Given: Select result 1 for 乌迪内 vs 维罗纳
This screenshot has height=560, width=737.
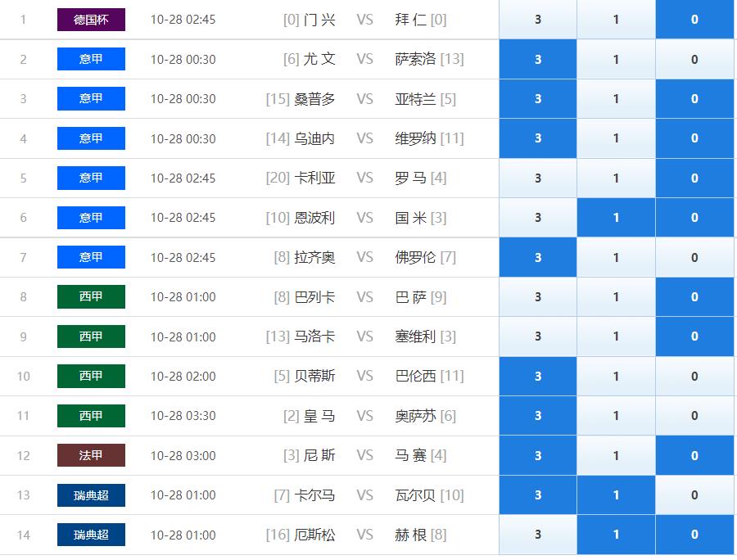Looking at the screenshot, I should coord(616,138).
